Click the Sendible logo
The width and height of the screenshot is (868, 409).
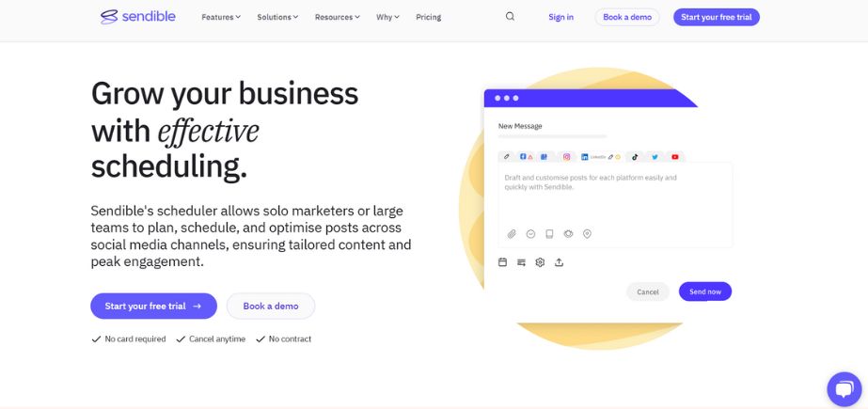138,17
